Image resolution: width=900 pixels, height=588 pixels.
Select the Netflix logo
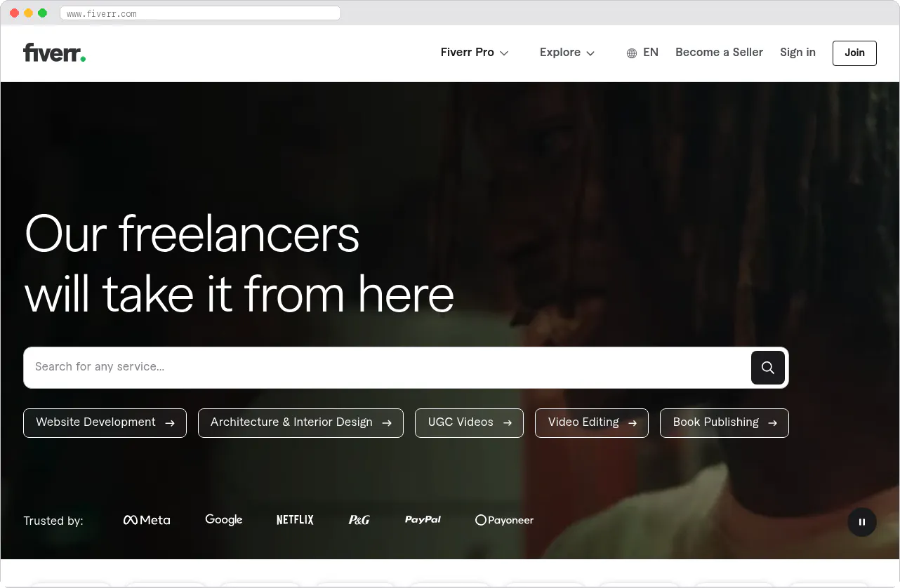click(x=295, y=520)
